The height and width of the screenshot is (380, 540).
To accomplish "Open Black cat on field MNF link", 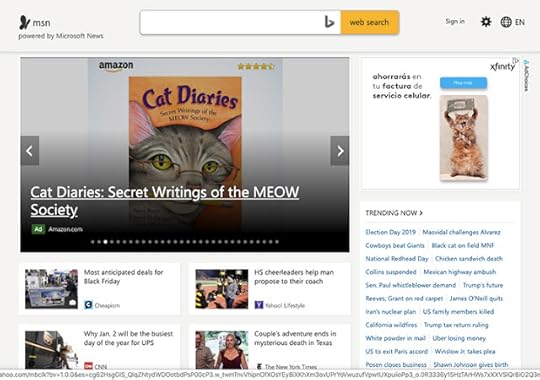I will 463,246.
